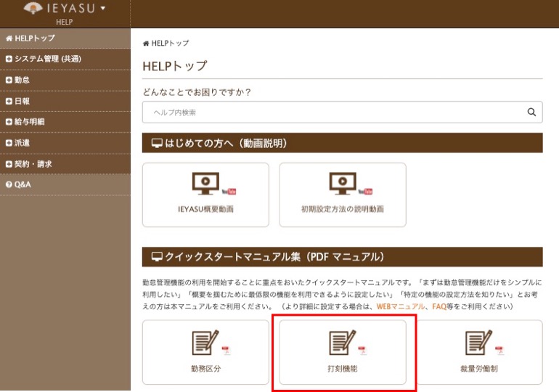Click PDF badge on 裁量労働制 card
559x392 pixels.
[499, 351]
